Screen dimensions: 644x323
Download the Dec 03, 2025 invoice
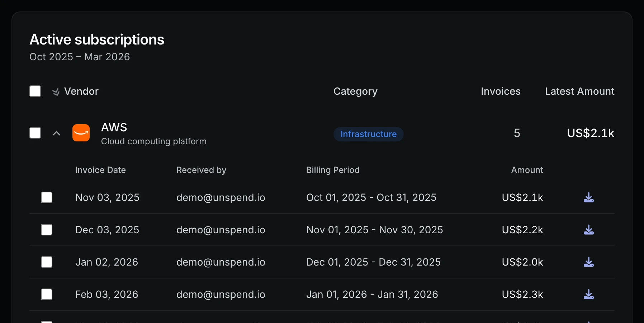(x=589, y=230)
